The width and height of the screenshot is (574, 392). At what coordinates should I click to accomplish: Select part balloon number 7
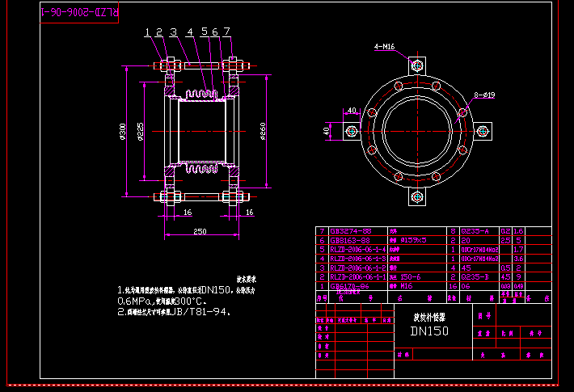click(x=227, y=32)
